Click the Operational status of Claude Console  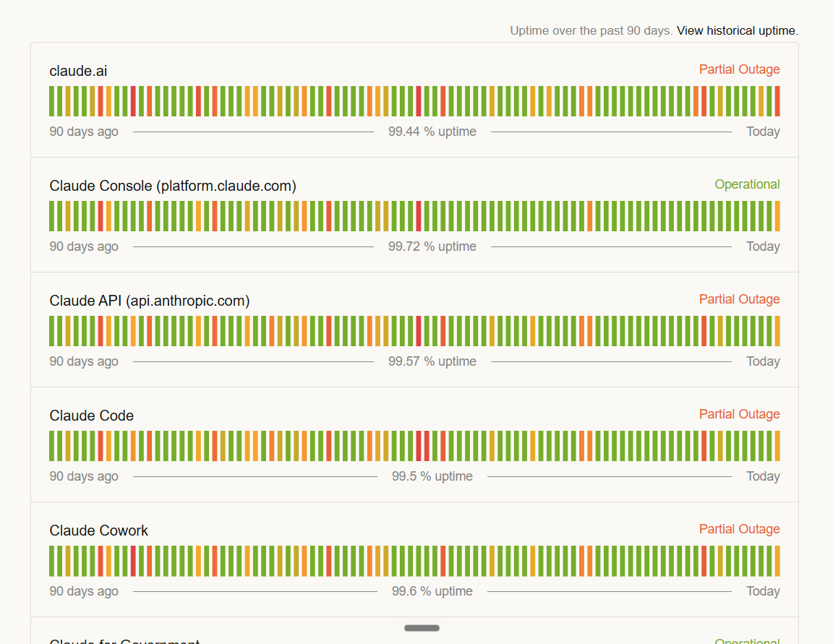tap(747, 184)
